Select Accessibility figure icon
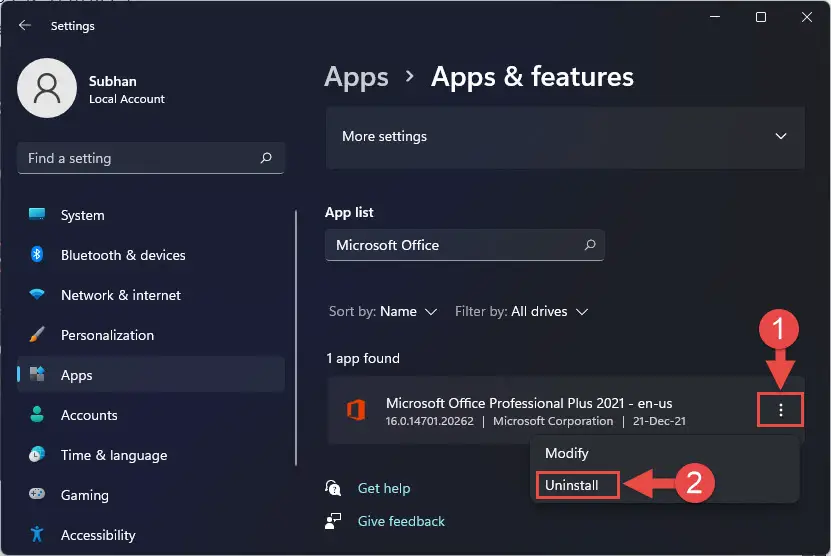This screenshot has height=556, width=831. (37, 534)
